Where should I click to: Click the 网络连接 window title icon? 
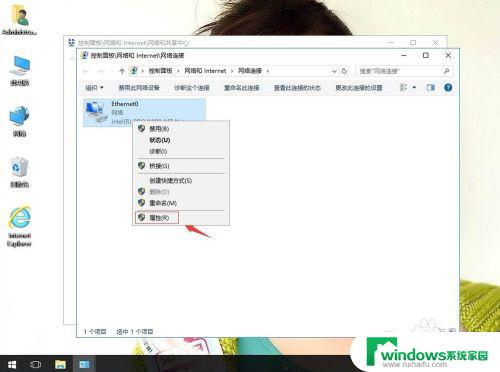pyautogui.click(x=85, y=55)
